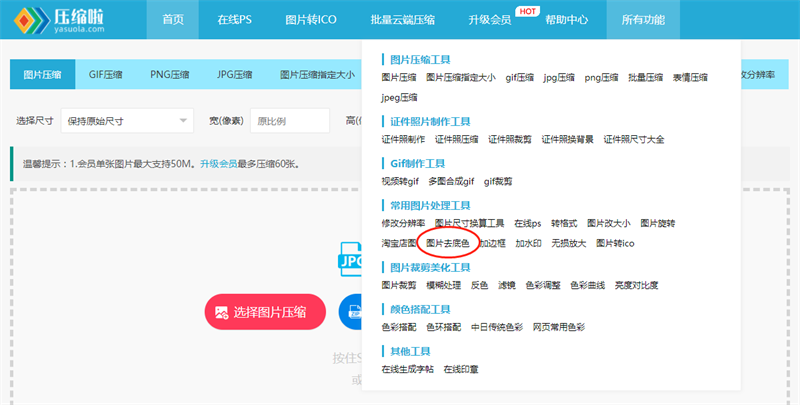Viewport: 800px width, 405px height.
Task: Open 滤镜 tool link
Action: (x=507, y=285)
